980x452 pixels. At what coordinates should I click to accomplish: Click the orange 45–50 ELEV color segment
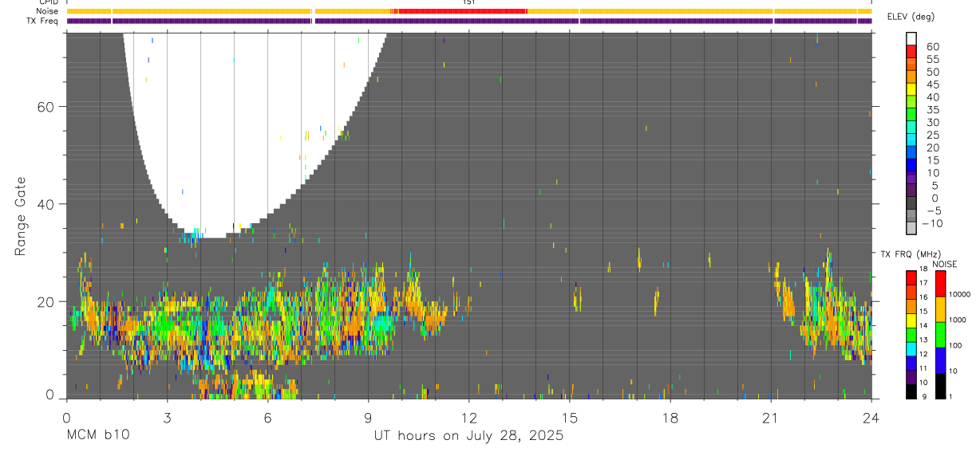point(911,77)
